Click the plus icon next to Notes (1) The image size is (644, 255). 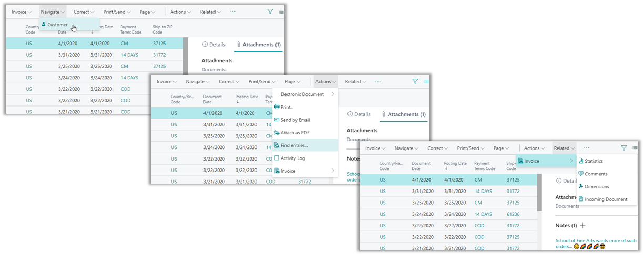(582, 225)
